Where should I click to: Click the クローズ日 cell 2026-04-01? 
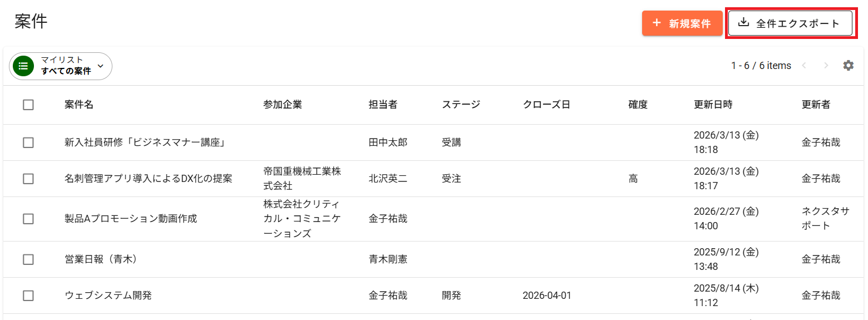point(547,296)
